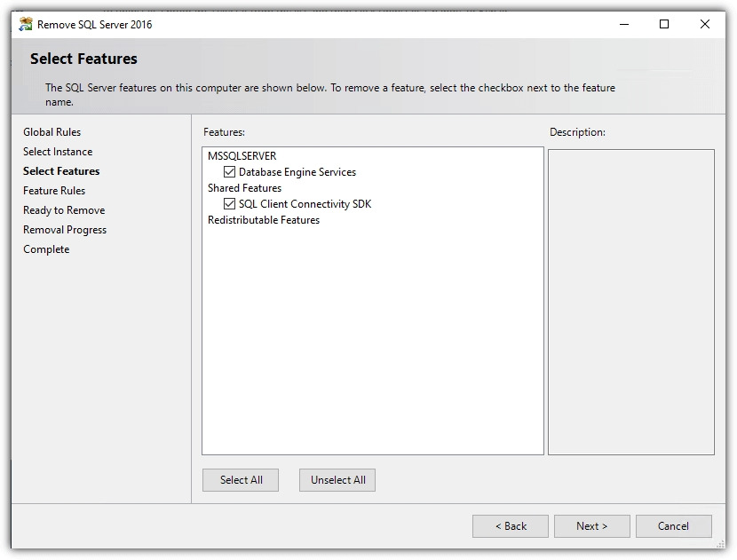Click the Description: label
Viewport: 737px width, 560px height.
(578, 132)
